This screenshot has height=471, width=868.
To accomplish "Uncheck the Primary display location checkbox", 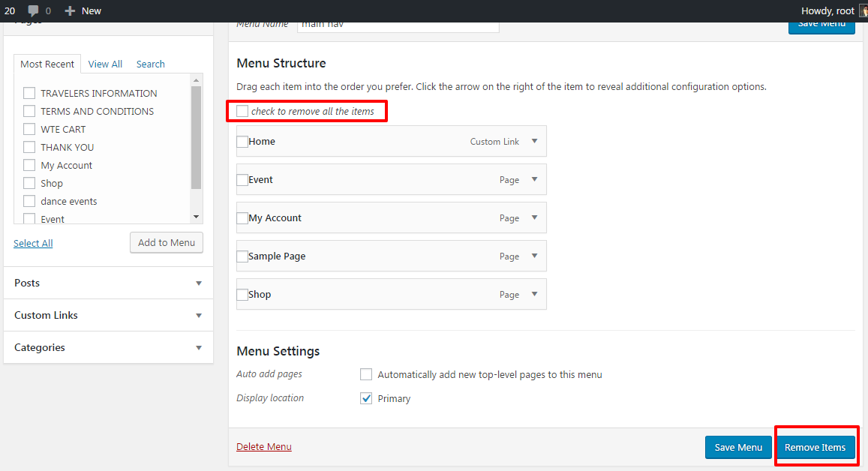I will 366,398.
